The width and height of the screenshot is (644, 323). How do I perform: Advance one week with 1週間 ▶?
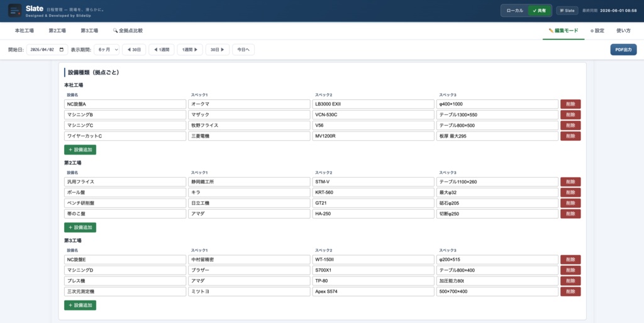click(x=190, y=50)
